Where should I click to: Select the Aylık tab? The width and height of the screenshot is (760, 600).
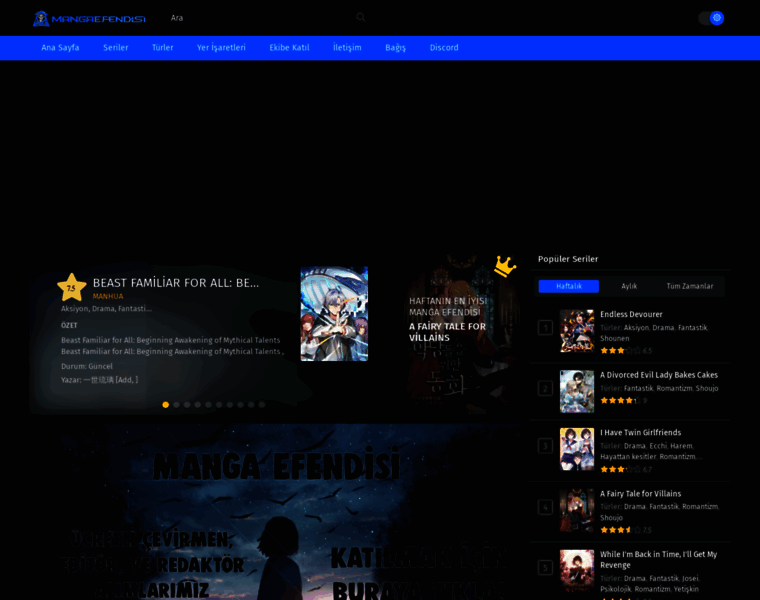click(629, 286)
